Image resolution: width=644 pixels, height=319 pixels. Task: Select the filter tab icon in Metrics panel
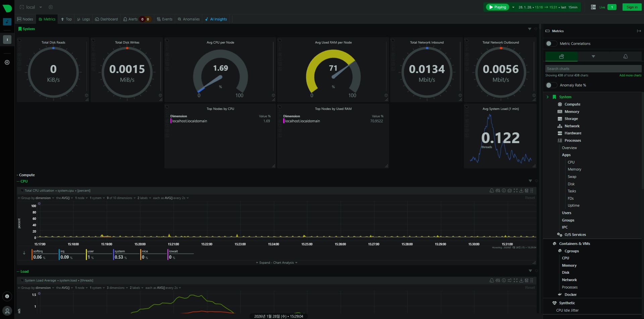coord(593,57)
